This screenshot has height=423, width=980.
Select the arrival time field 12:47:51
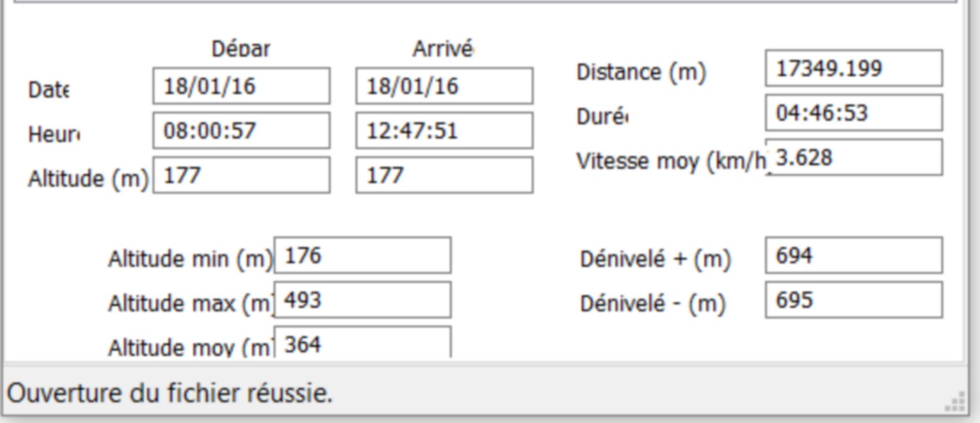(x=444, y=130)
